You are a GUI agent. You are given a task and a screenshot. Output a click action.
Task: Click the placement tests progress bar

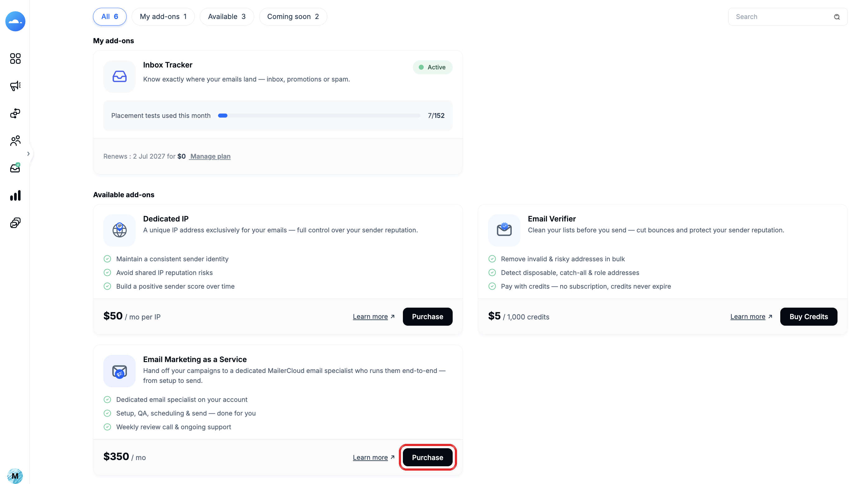coord(319,115)
